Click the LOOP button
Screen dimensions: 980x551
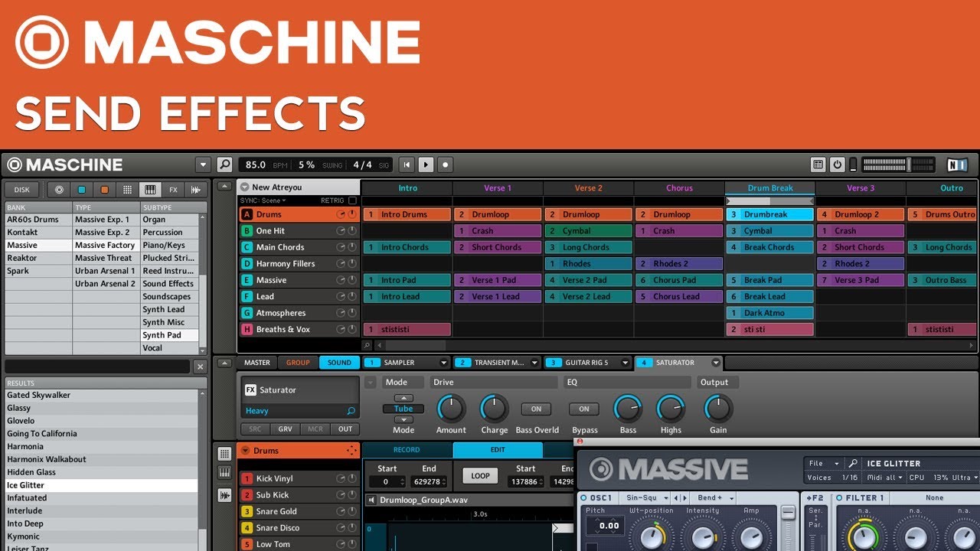click(x=480, y=476)
